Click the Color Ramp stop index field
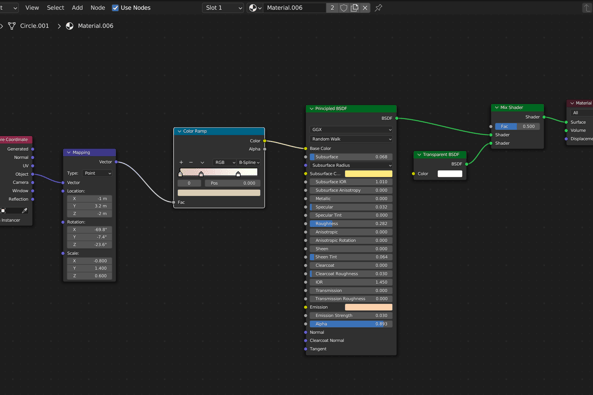Image resolution: width=593 pixels, height=395 pixels. coord(189,183)
